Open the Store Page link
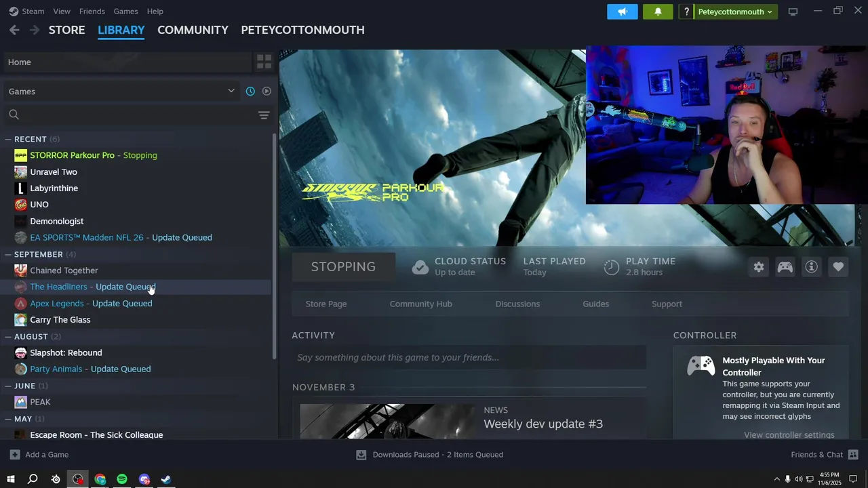The height and width of the screenshot is (488, 868). click(326, 304)
